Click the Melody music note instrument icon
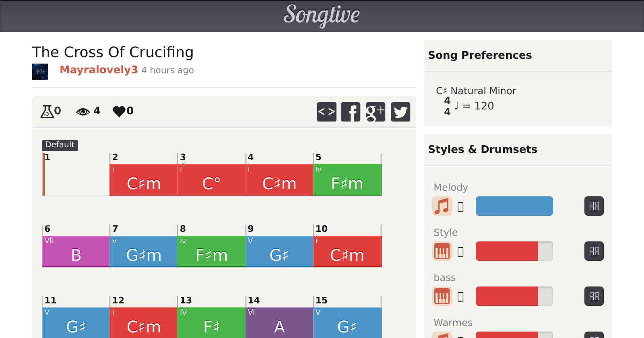The image size is (644, 338). 442,206
